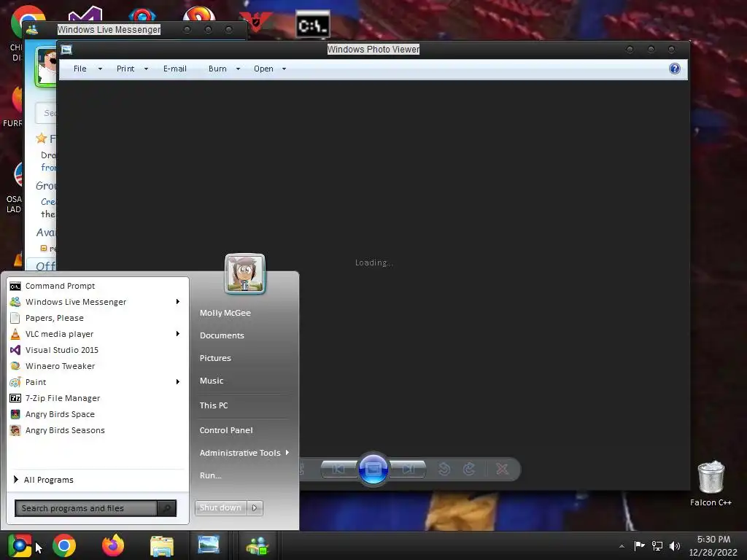Expand Paint jump list arrow
This screenshot has width=747, height=560.
point(178,382)
